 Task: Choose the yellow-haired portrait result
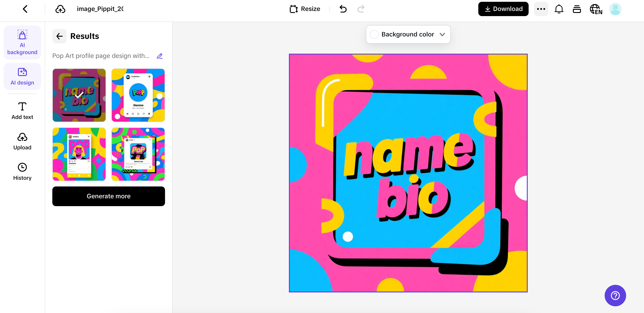click(79, 154)
